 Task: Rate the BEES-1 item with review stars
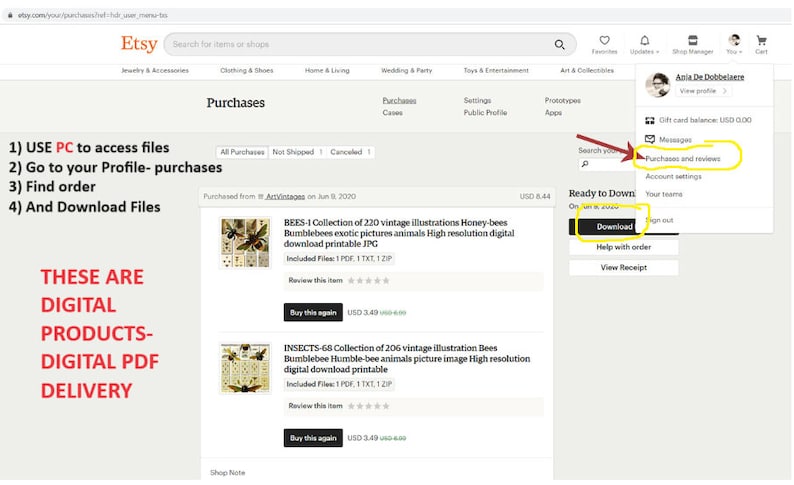click(369, 280)
